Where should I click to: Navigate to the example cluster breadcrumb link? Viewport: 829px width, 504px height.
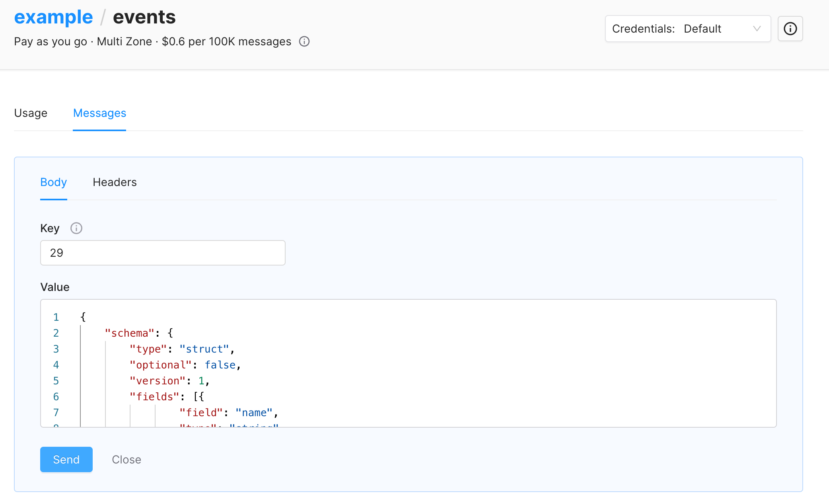[53, 17]
